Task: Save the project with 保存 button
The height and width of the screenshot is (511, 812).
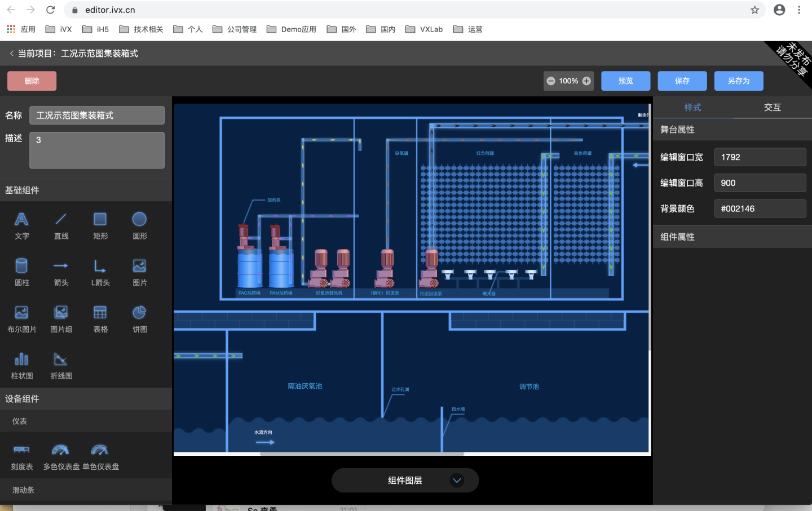Action: click(682, 81)
